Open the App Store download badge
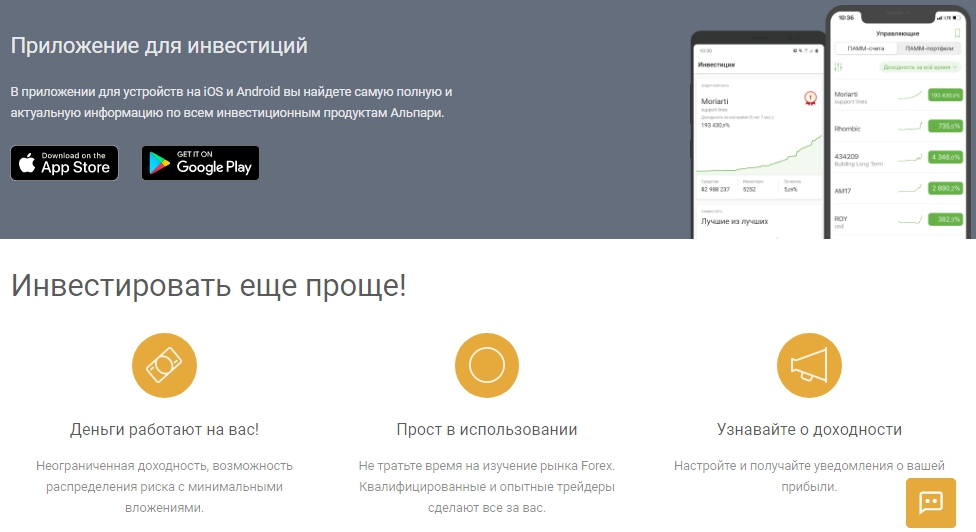 coord(64,163)
